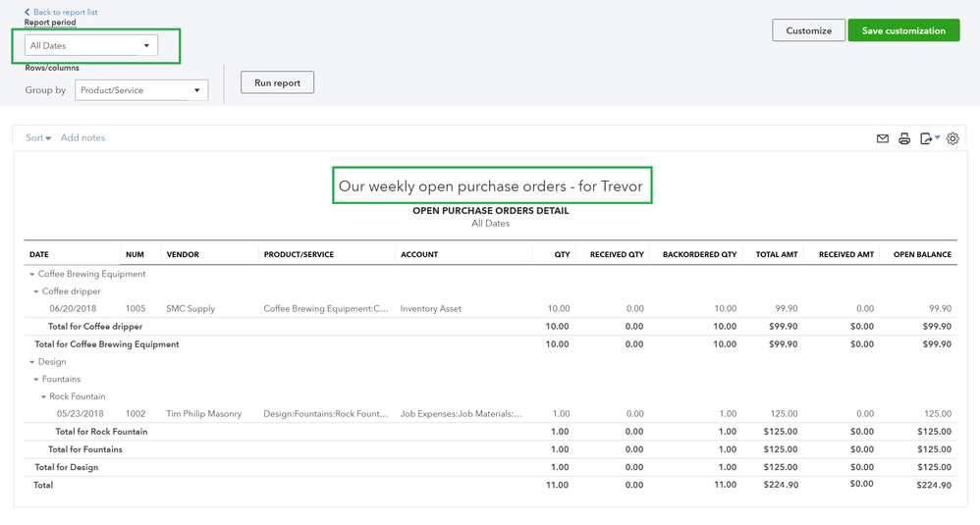Email the report using the envelope icon

pos(883,139)
